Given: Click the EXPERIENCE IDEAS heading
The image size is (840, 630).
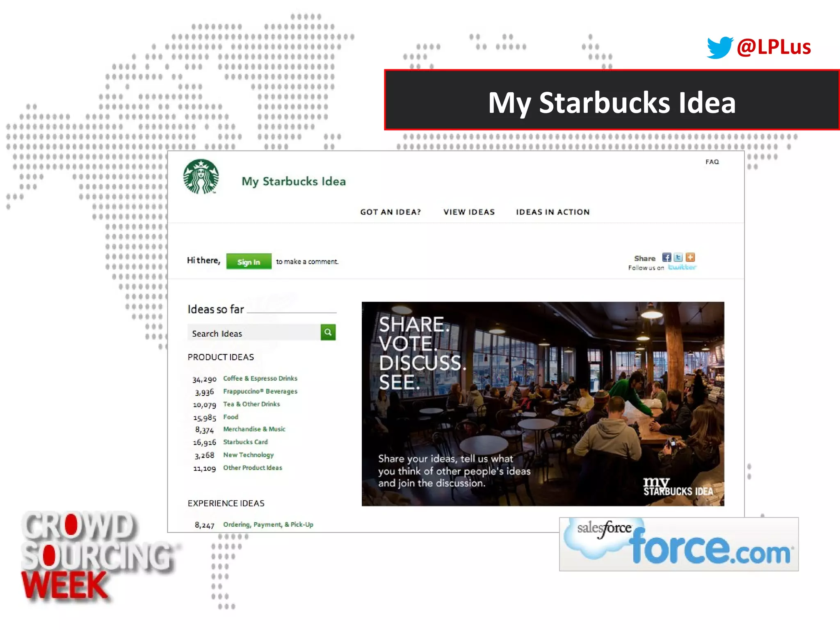Looking at the screenshot, I should click(x=226, y=503).
